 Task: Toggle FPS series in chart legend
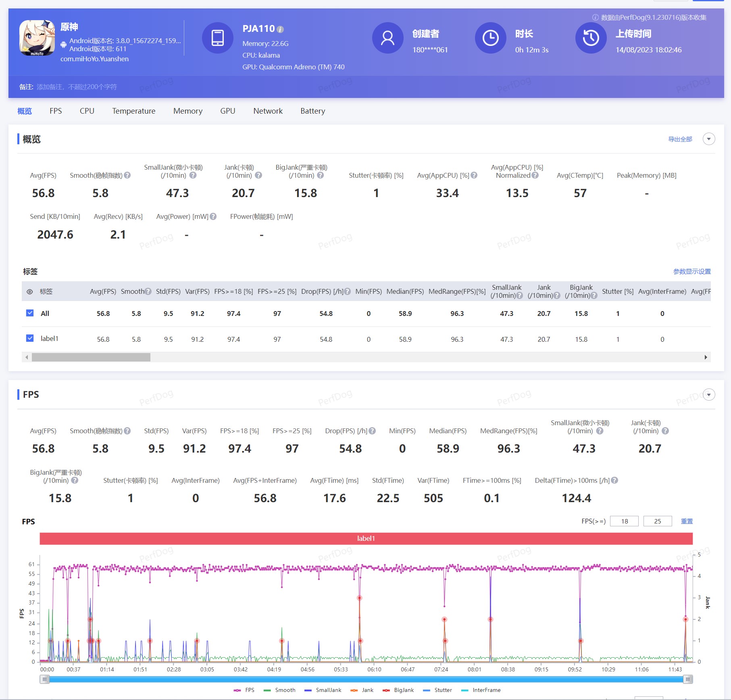244,690
